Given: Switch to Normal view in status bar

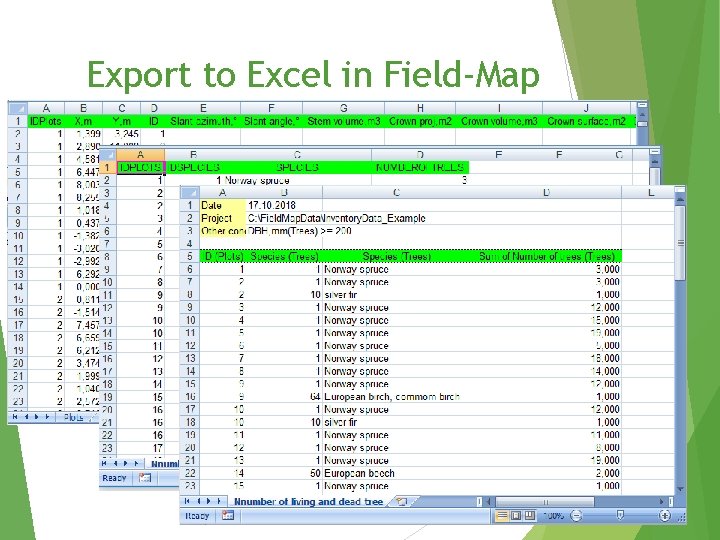Looking at the screenshot, I should [502, 516].
